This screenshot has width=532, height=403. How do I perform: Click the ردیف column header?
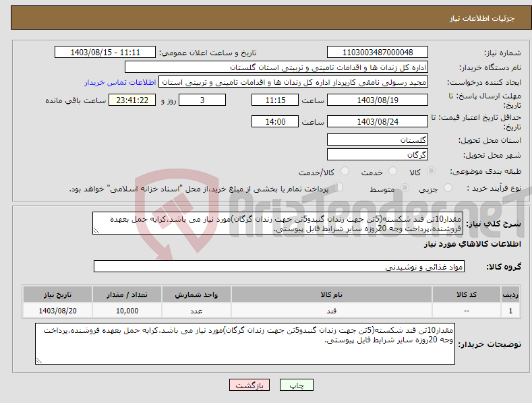click(x=510, y=294)
